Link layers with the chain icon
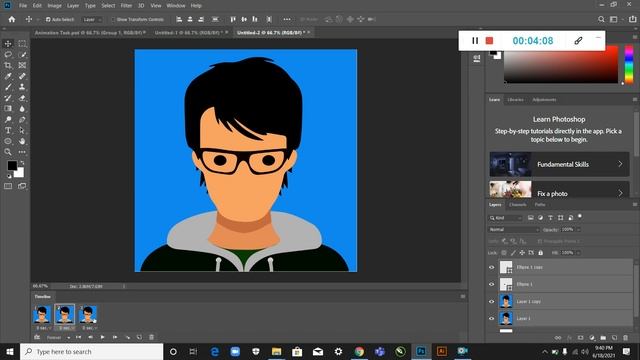 558,338
